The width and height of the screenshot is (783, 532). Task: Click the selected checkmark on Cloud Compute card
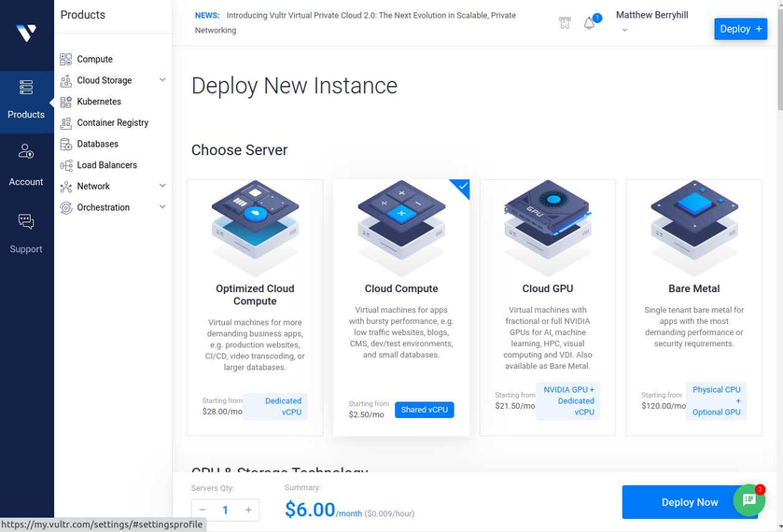pyautogui.click(x=462, y=187)
